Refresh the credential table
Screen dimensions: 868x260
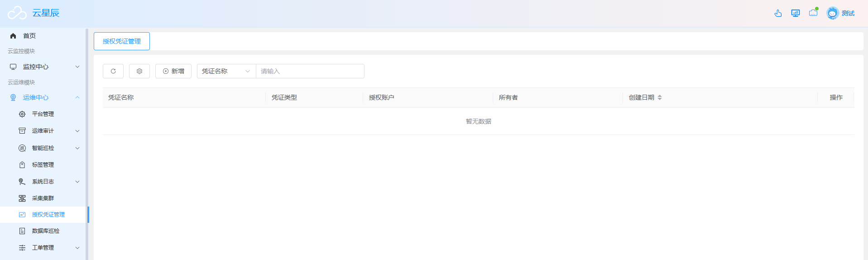(113, 71)
